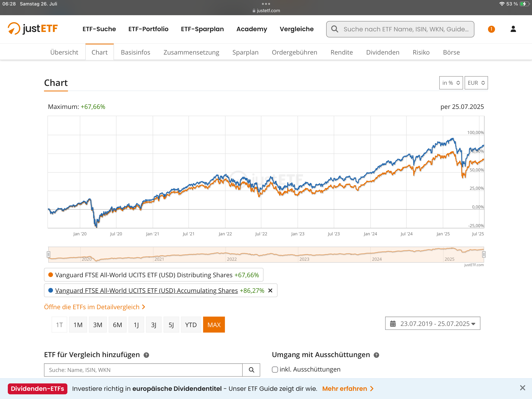532x399 pixels.
Task: Click help icon beside ETF für Vergleich hinzufügen
Action: click(x=146, y=355)
